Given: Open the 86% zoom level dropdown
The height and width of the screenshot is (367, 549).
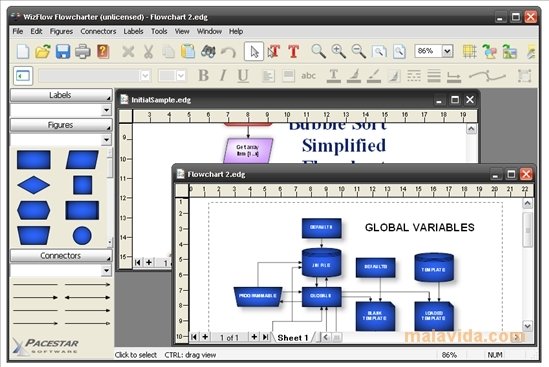Looking at the screenshot, I should tap(447, 51).
